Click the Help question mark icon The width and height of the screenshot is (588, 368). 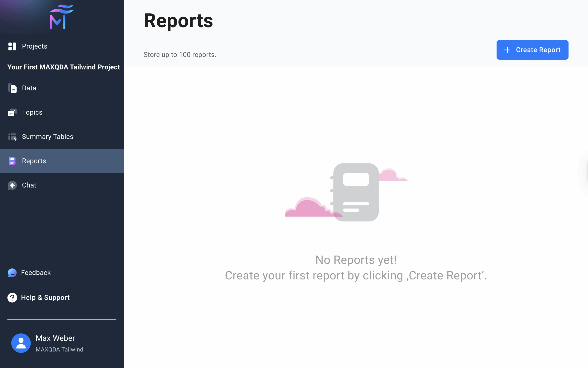click(x=12, y=297)
